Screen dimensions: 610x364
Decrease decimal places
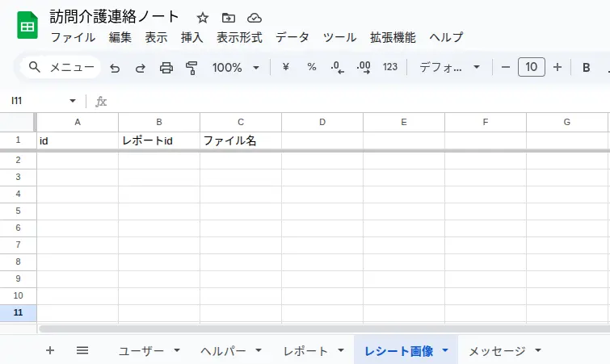coord(337,68)
